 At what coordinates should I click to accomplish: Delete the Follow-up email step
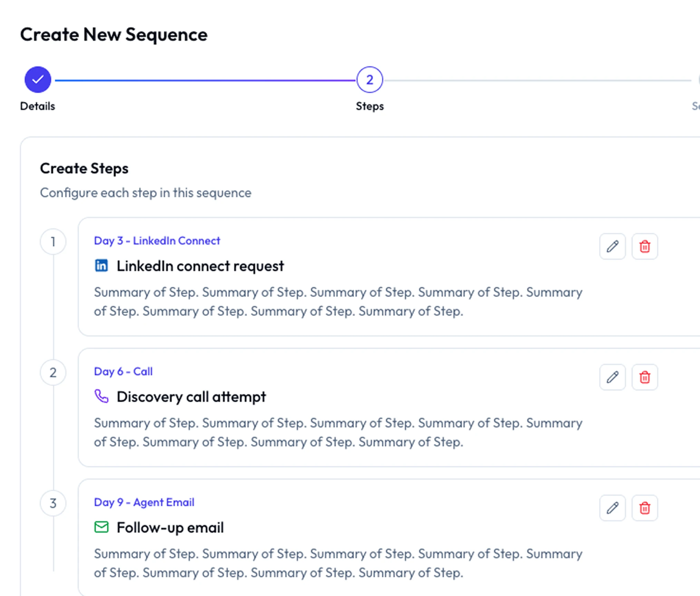click(x=644, y=508)
